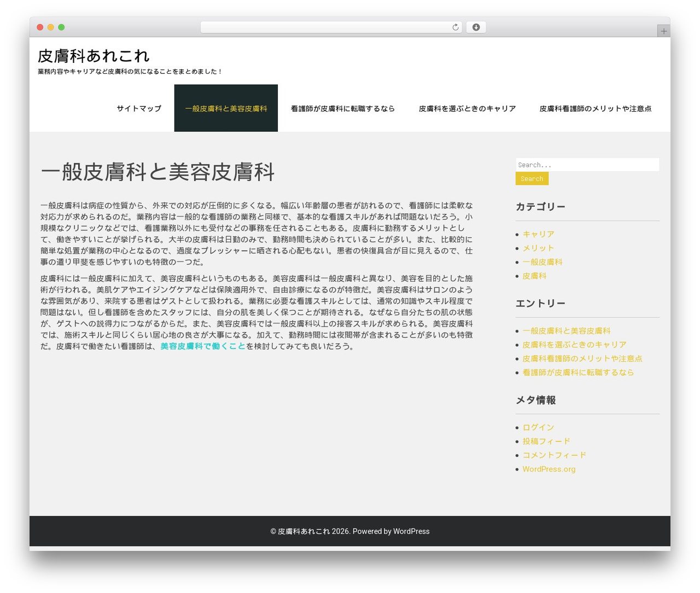
Task: Close the browser window with red button
Action: tap(40, 27)
